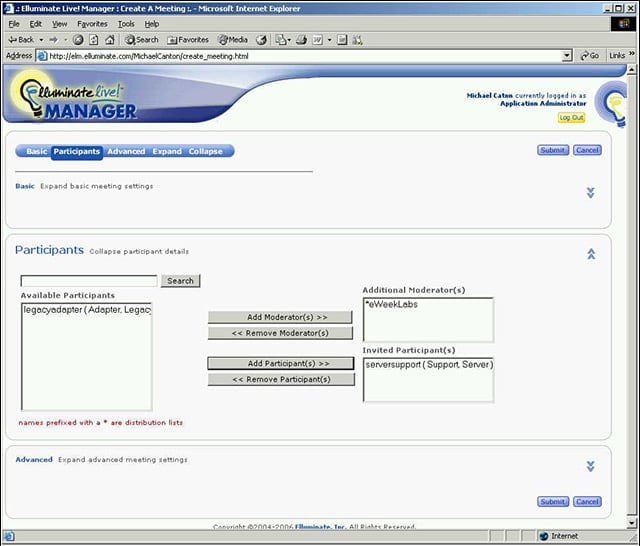Viewport: 640px width, 546px height.
Task: Collapse participant details double-chevron
Action: (x=591, y=254)
